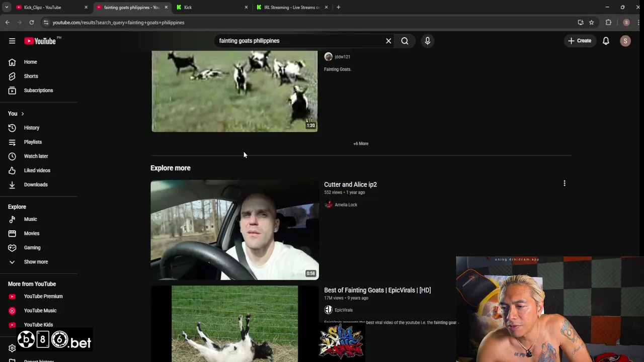
Task: Open the YouTube guide hamburger menu
Action: pyautogui.click(x=12, y=41)
